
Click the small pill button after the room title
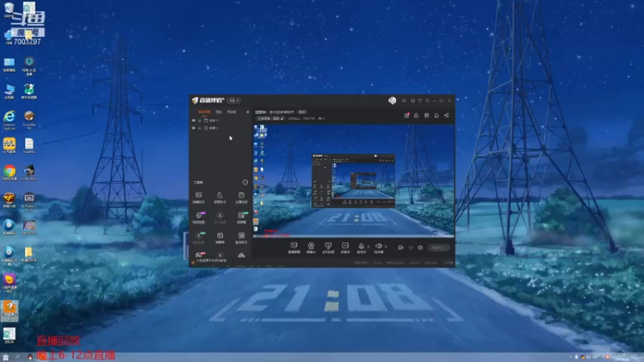[303, 112]
